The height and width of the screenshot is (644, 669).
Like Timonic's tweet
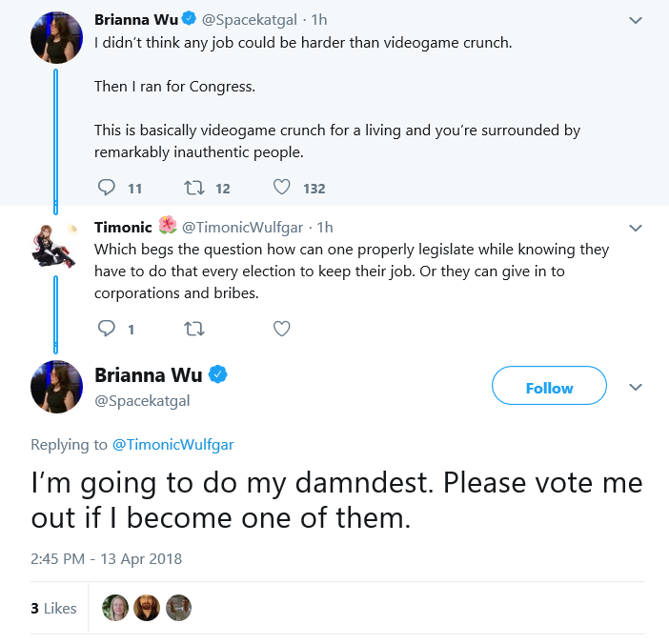click(x=281, y=329)
